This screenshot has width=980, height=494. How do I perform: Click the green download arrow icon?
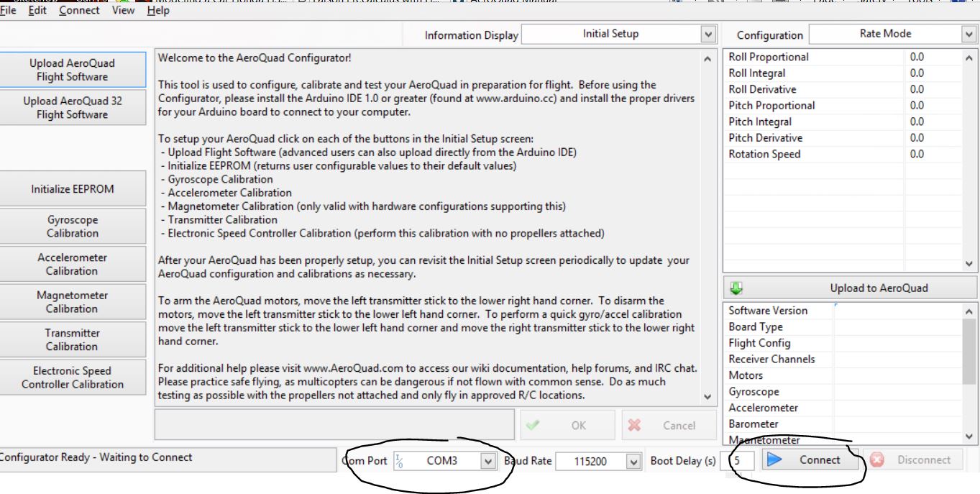click(736, 288)
